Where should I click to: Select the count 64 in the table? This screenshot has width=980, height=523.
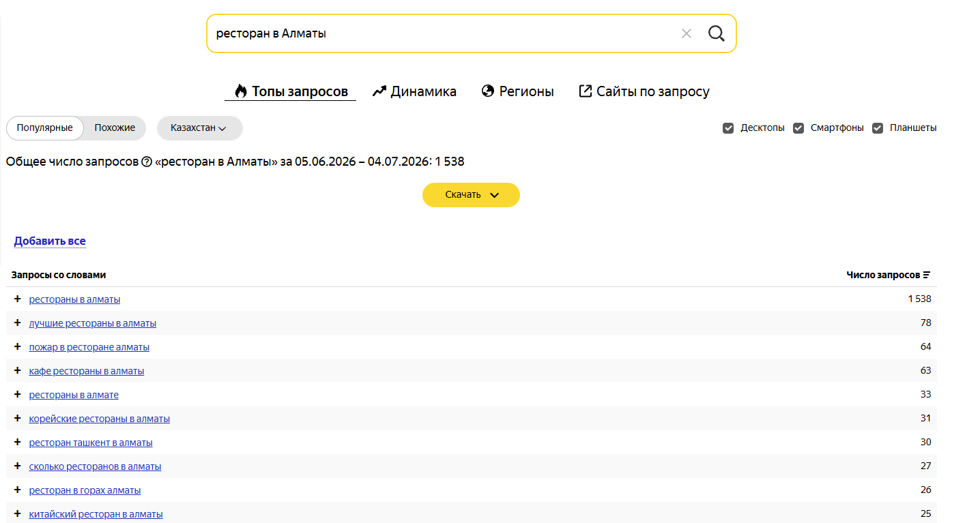click(925, 346)
